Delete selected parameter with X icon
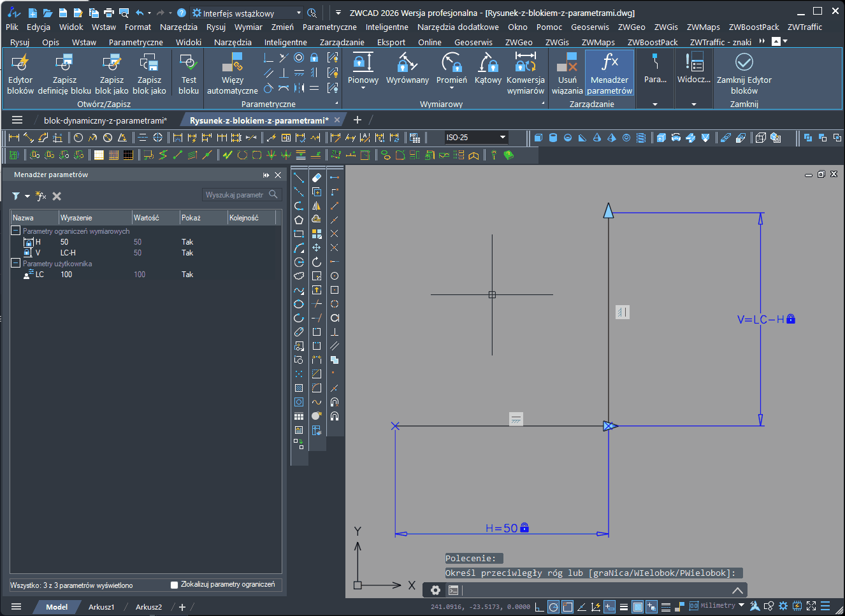Image resolution: width=845 pixels, height=616 pixels. click(x=57, y=196)
